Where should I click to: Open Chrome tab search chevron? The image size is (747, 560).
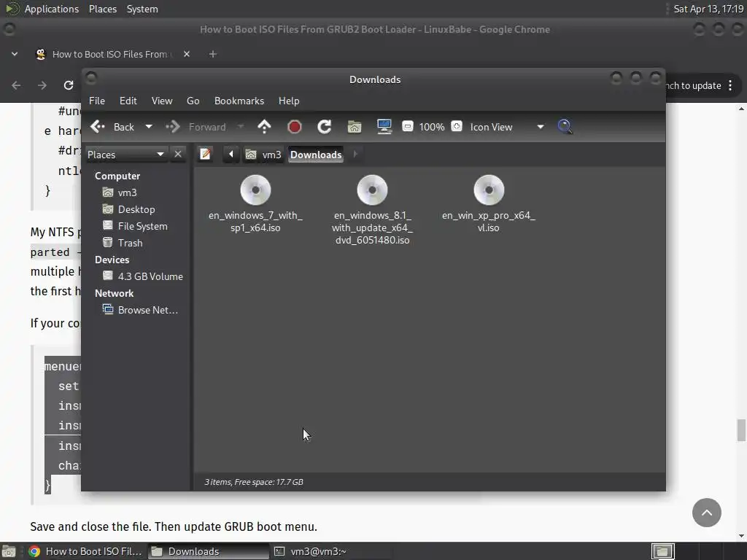(15, 54)
